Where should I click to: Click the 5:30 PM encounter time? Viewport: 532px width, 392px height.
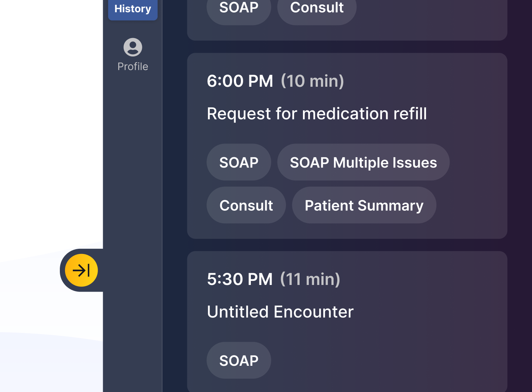coord(240,279)
